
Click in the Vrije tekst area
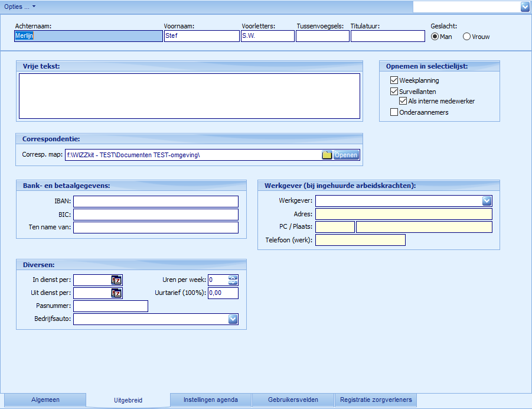(190, 96)
